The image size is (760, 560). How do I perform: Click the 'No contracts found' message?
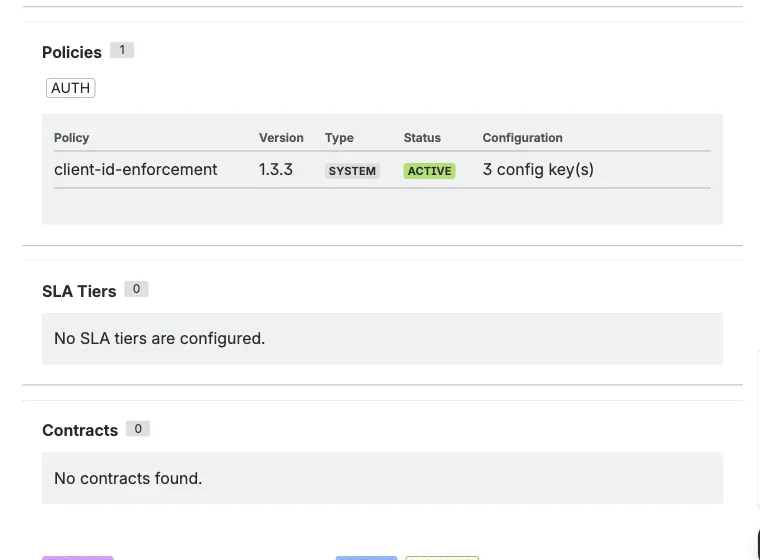128,479
